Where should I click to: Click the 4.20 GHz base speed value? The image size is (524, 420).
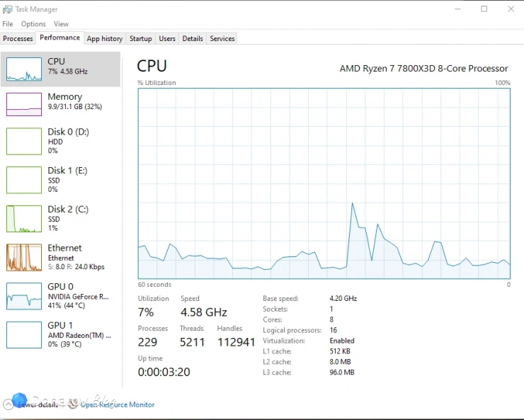[343, 298]
